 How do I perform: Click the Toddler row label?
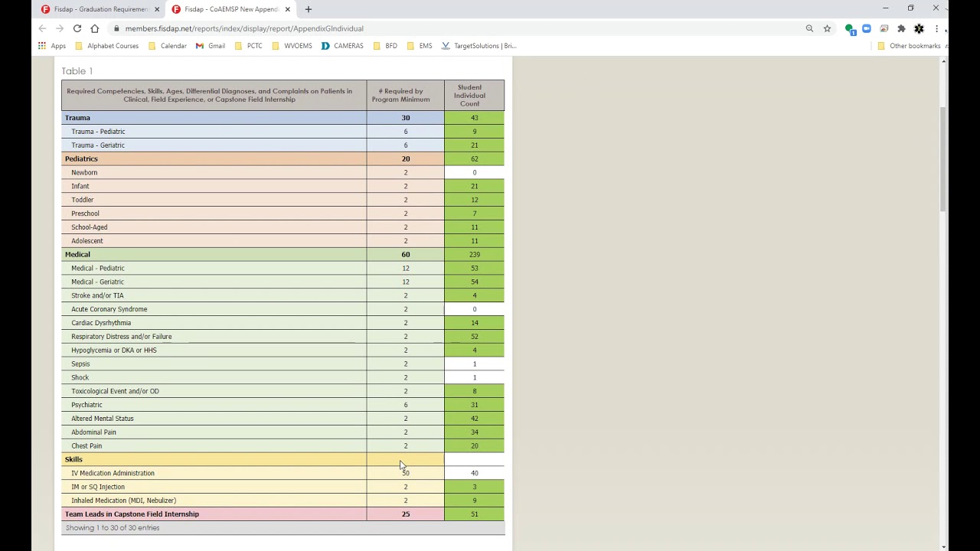[83, 200]
